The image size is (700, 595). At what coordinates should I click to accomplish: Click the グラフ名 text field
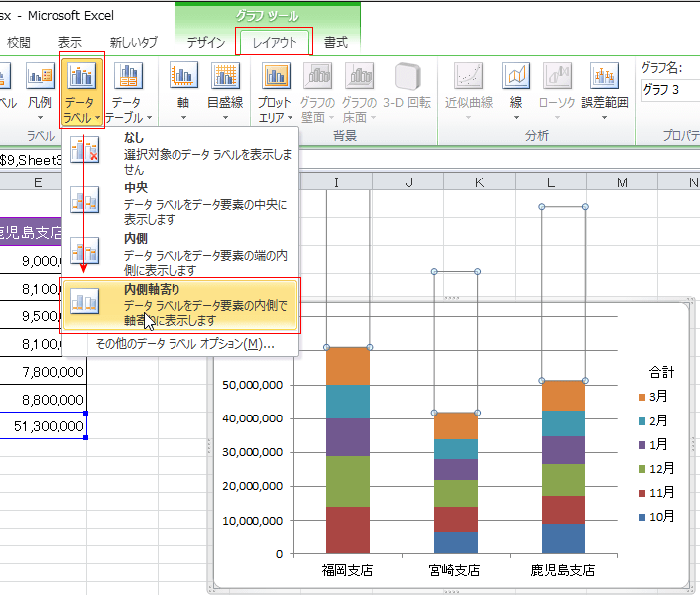pos(669,90)
